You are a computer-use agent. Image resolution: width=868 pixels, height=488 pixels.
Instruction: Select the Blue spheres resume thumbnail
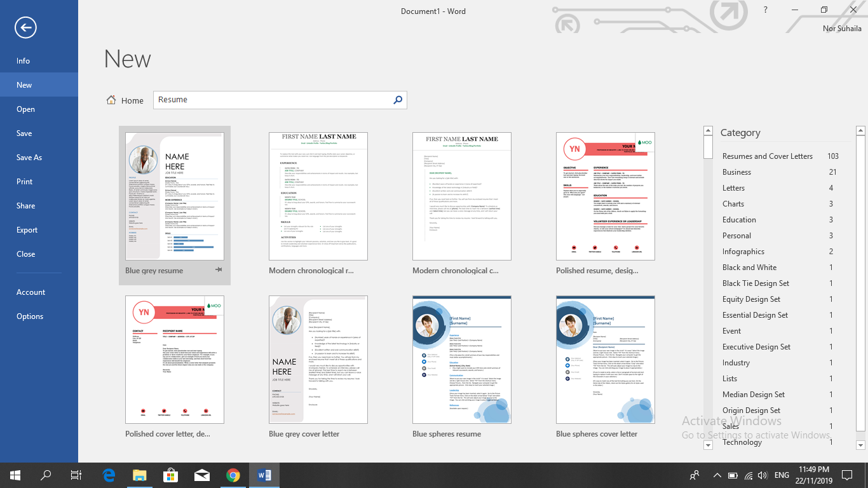click(462, 360)
